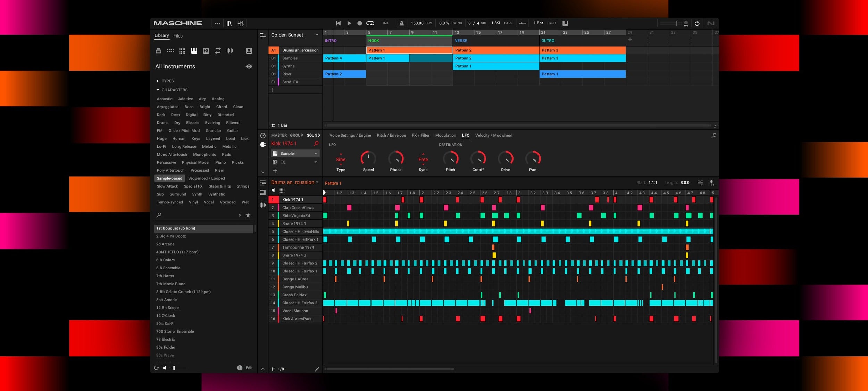
Task: Open the Projects browser filter icon
Action: click(158, 50)
